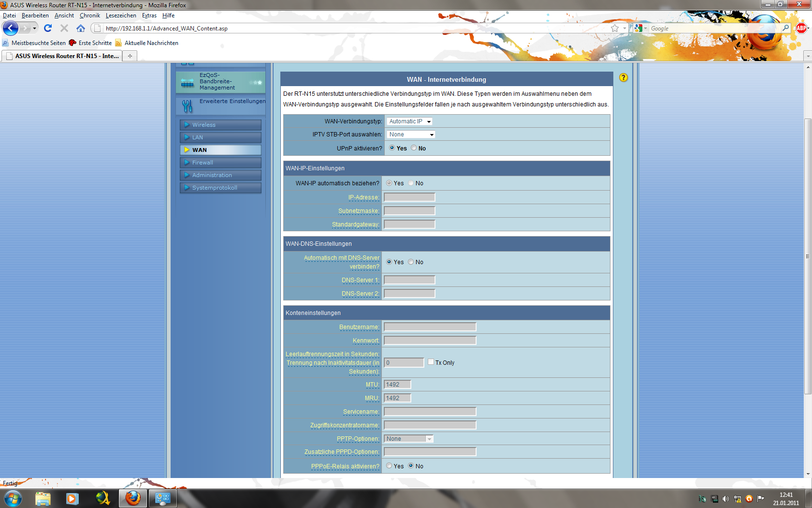The width and height of the screenshot is (812, 508).
Task: Open the Wireless settings item
Action: click(220, 125)
